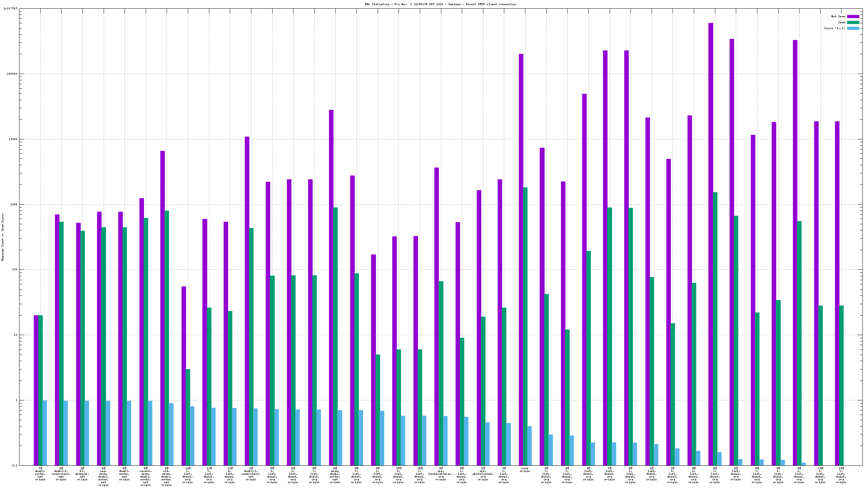Click the ips.whitelisted.org origin label
Viewport: 868px width, 488px height.
483,475
